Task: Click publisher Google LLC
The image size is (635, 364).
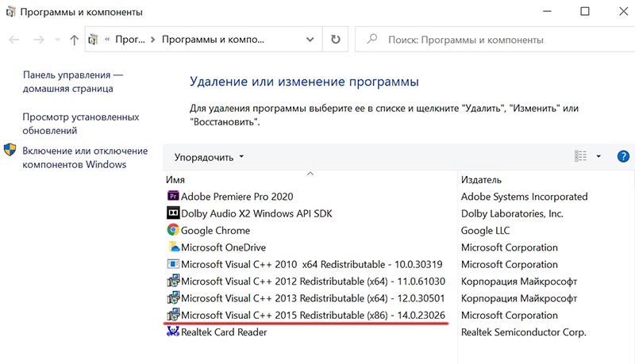Action: click(485, 231)
